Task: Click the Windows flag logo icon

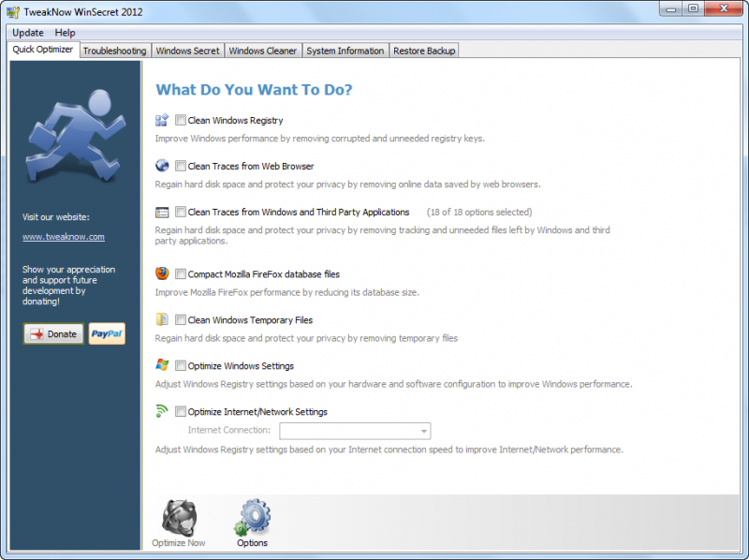Action: coord(162,365)
